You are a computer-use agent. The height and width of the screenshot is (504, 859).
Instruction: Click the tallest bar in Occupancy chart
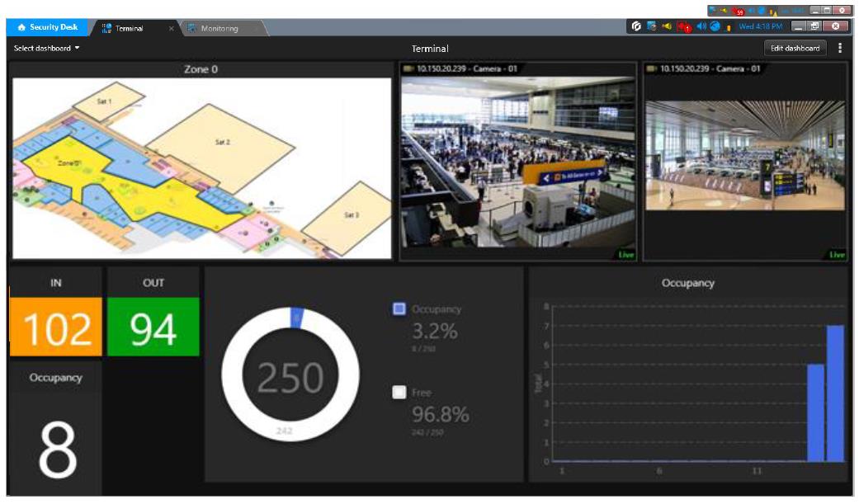pyautogui.click(x=835, y=393)
